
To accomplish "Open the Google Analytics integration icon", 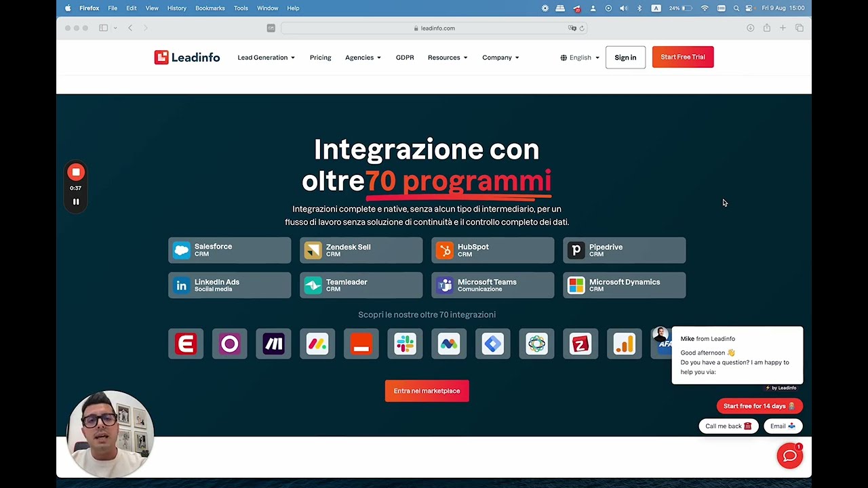I will tap(624, 344).
